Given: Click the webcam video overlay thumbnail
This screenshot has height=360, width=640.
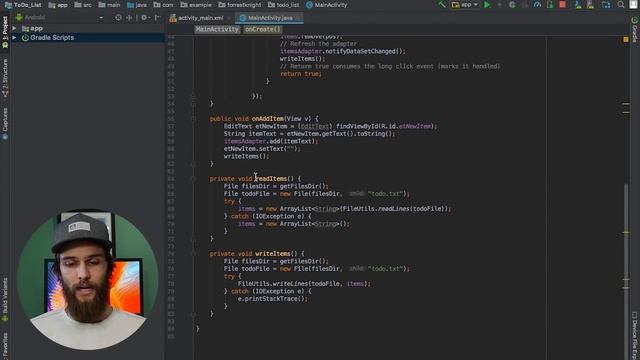Looking at the screenshot, I should (x=87, y=280).
